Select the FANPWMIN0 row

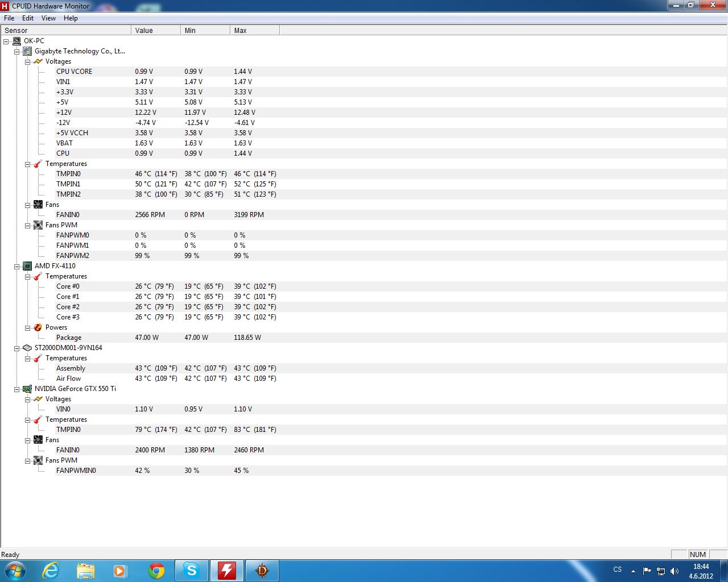tap(363, 471)
